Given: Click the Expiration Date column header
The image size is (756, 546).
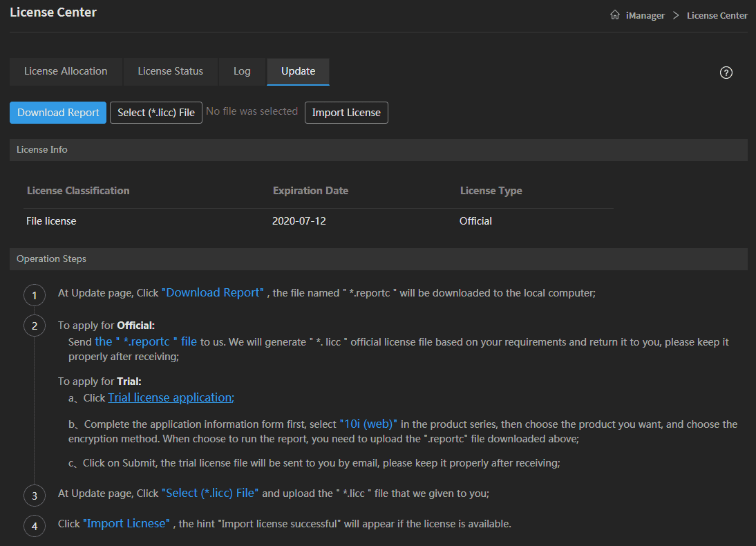Looking at the screenshot, I should pos(310,191).
